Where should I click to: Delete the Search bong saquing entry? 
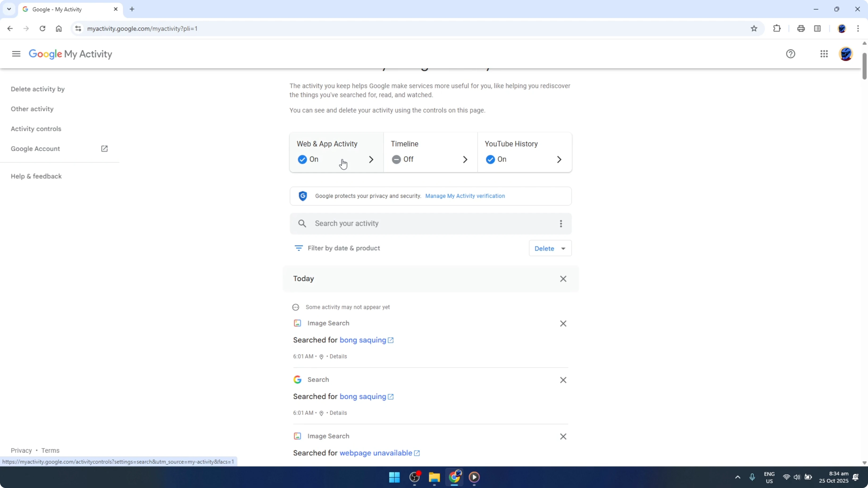[x=563, y=380]
